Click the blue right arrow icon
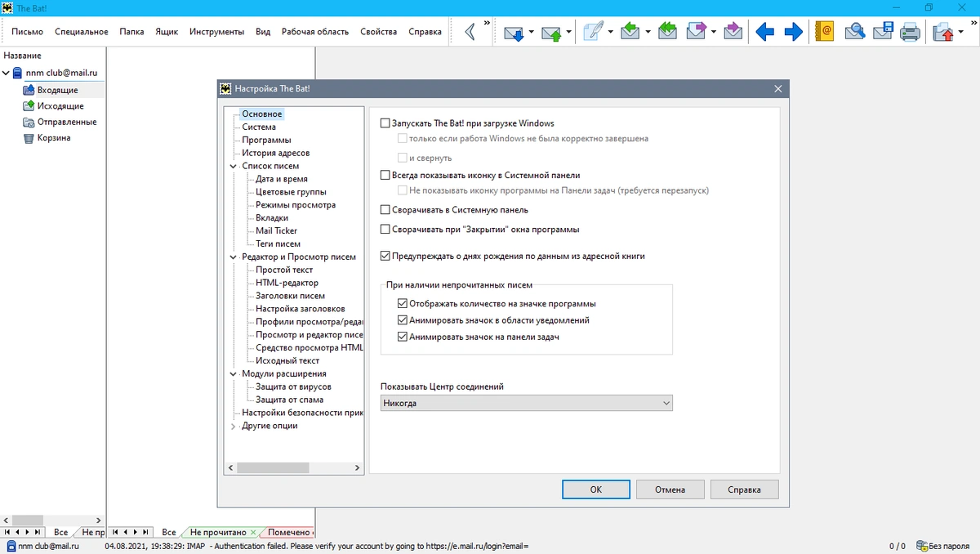980x554 pixels. 793,33
